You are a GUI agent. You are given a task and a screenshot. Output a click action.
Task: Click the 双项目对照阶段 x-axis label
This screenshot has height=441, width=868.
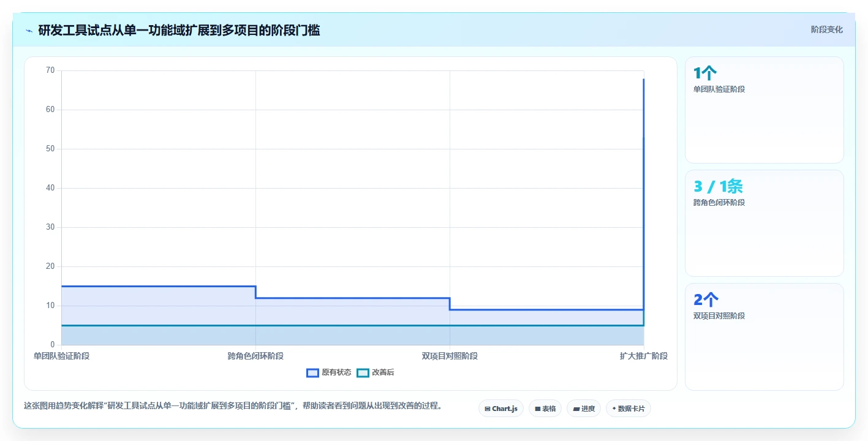click(450, 356)
